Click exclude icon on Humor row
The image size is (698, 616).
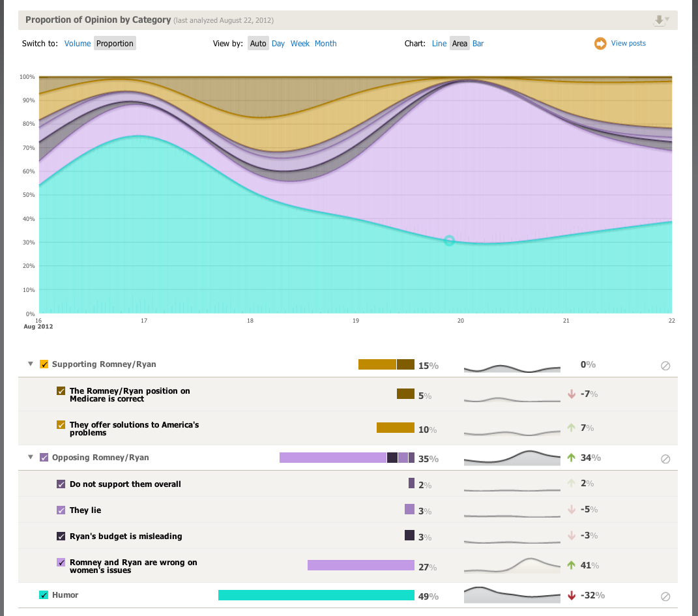pyautogui.click(x=665, y=596)
